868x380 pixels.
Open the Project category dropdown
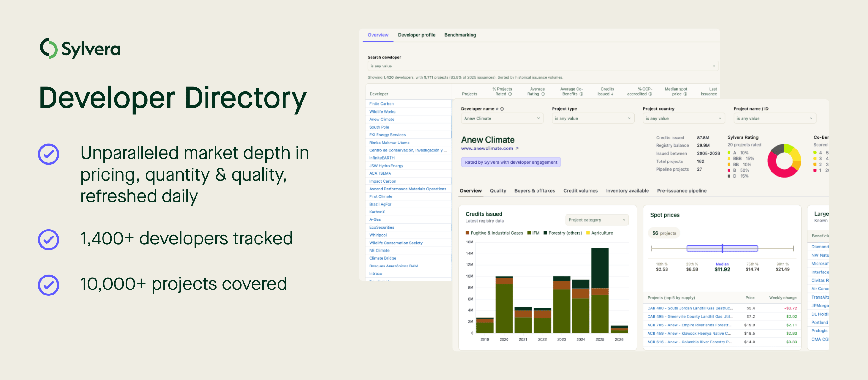(597, 220)
